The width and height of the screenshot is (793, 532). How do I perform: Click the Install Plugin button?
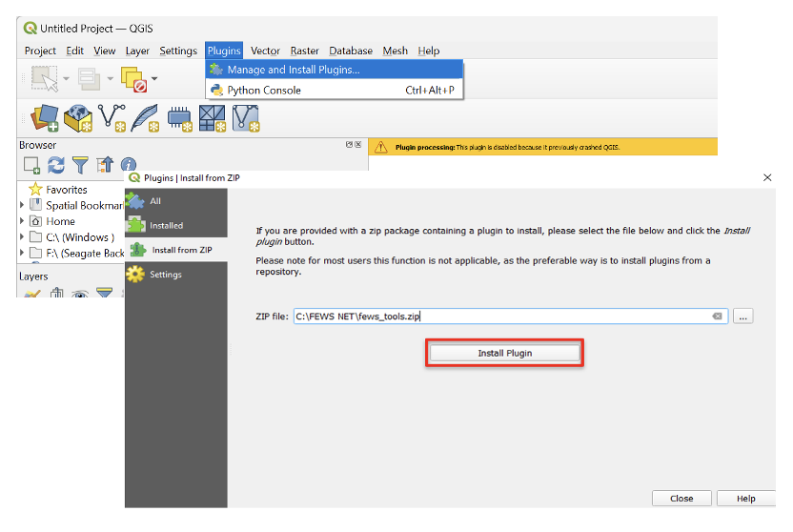coord(504,353)
